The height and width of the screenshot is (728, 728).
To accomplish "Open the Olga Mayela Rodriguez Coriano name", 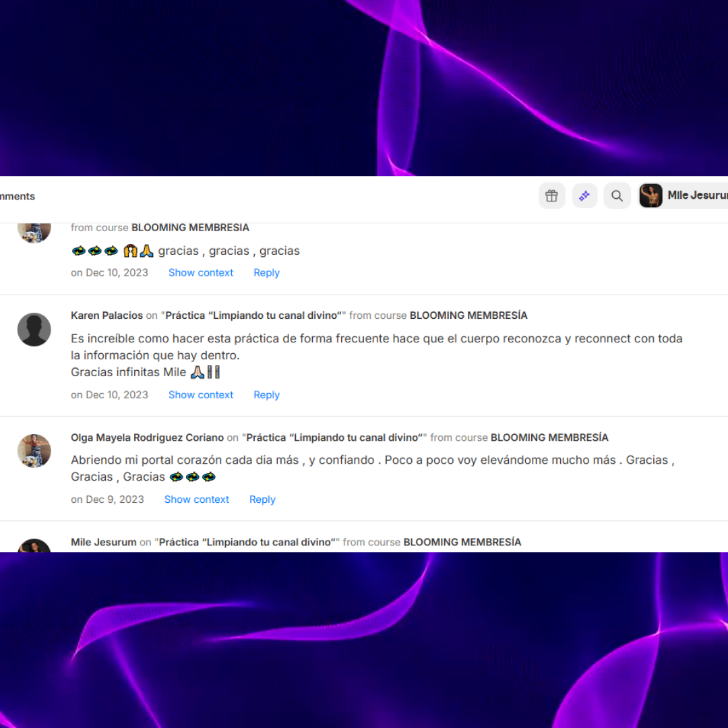I will click(147, 438).
